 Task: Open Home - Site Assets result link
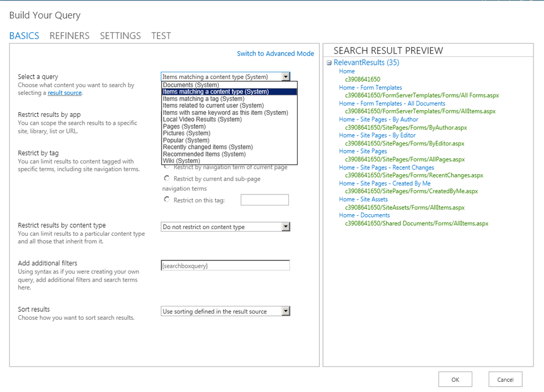tap(363, 199)
